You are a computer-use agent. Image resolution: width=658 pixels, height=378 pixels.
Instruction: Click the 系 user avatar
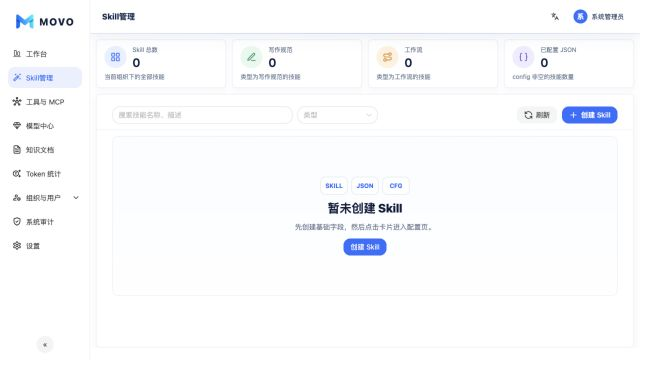[580, 16]
